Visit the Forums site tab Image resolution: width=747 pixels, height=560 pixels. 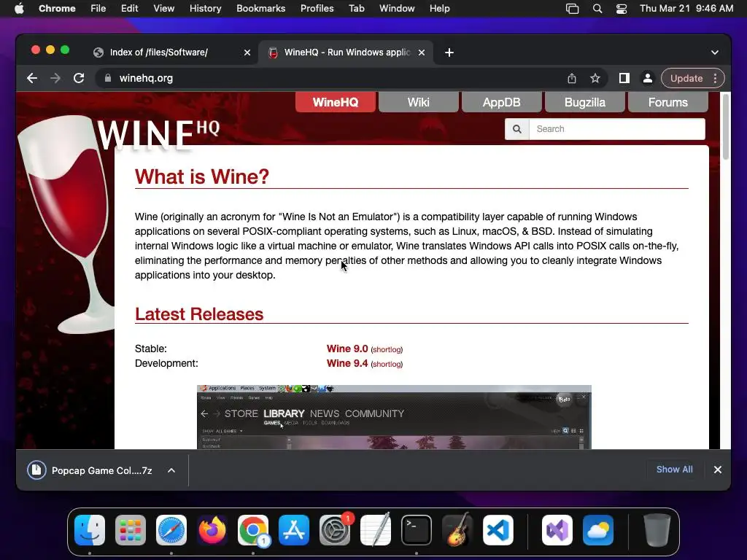tap(668, 102)
